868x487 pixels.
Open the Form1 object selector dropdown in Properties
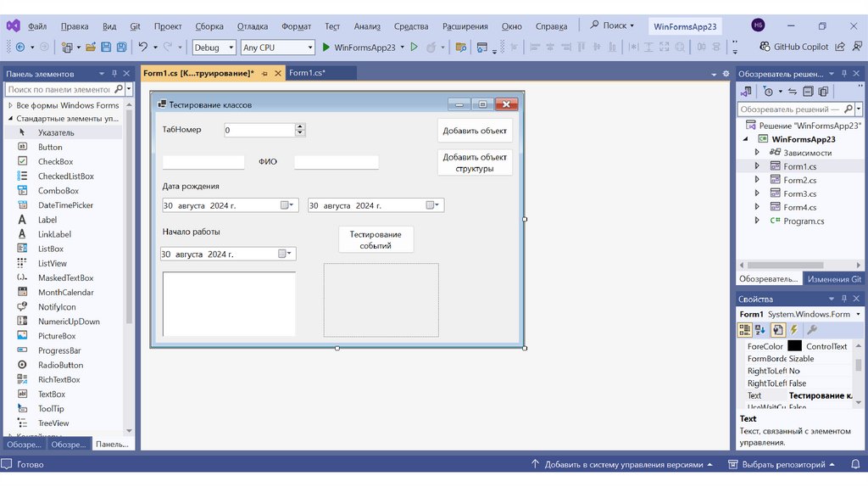(x=858, y=314)
